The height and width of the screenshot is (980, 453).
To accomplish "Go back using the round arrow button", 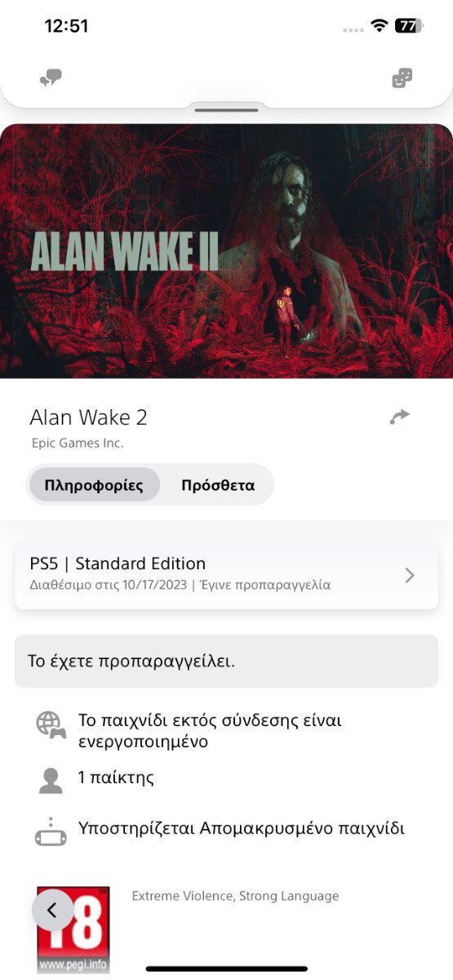I will click(x=52, y=910).
